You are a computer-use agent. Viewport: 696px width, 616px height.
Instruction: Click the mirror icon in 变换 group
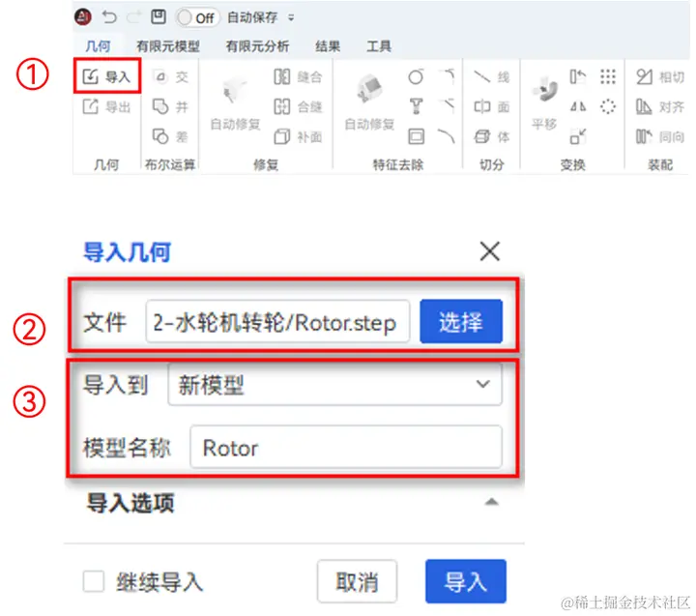click(x=577, y=106)
